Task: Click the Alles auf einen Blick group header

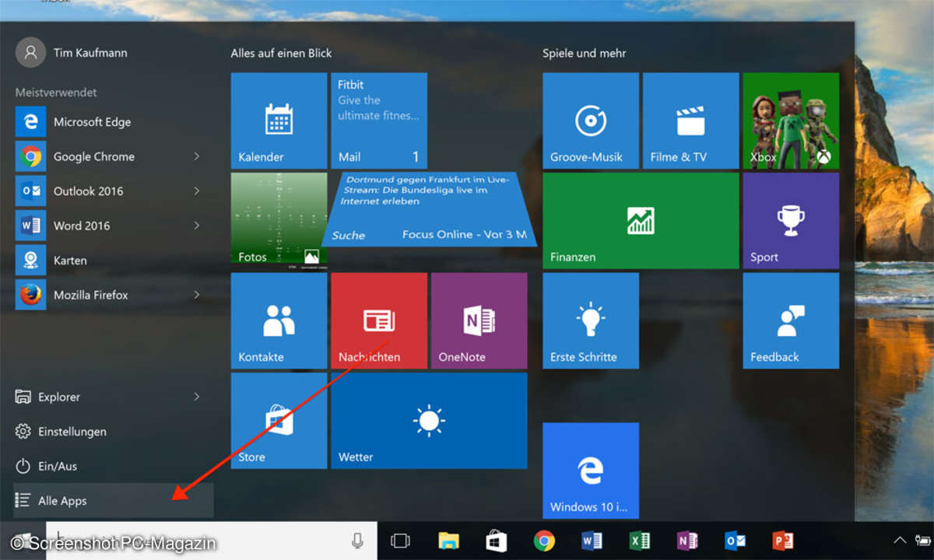Action: coord(281,53)
